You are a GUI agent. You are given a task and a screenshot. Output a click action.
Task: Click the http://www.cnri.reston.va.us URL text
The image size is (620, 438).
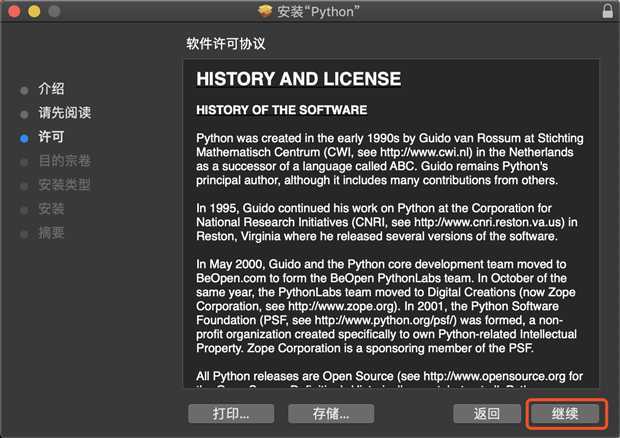pos(489,223)
